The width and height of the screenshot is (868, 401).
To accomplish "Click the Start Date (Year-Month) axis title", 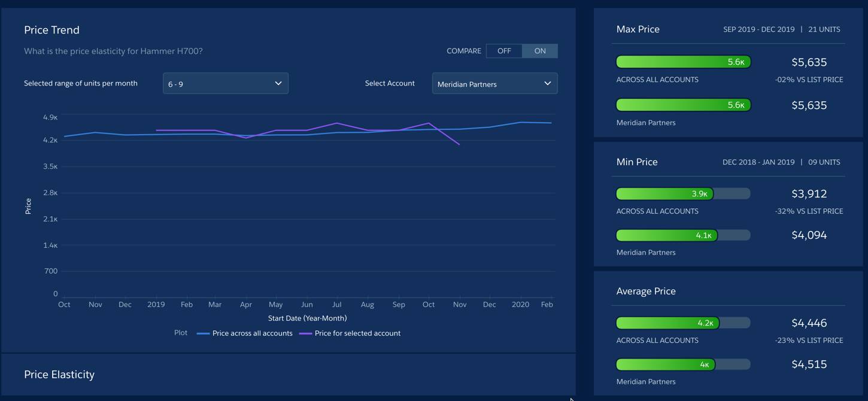I will pyautogui.click(x=307, y=318).
